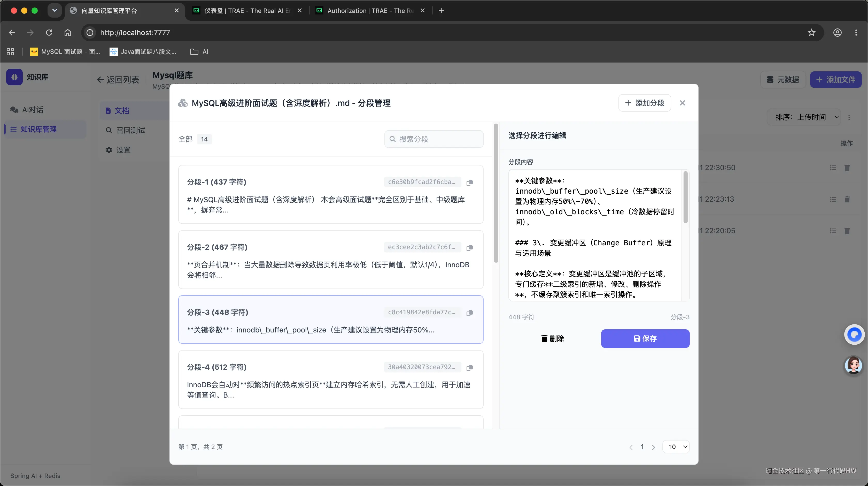868x486 pixels.
Task: Open the browser home page
Action: [68, 32]
